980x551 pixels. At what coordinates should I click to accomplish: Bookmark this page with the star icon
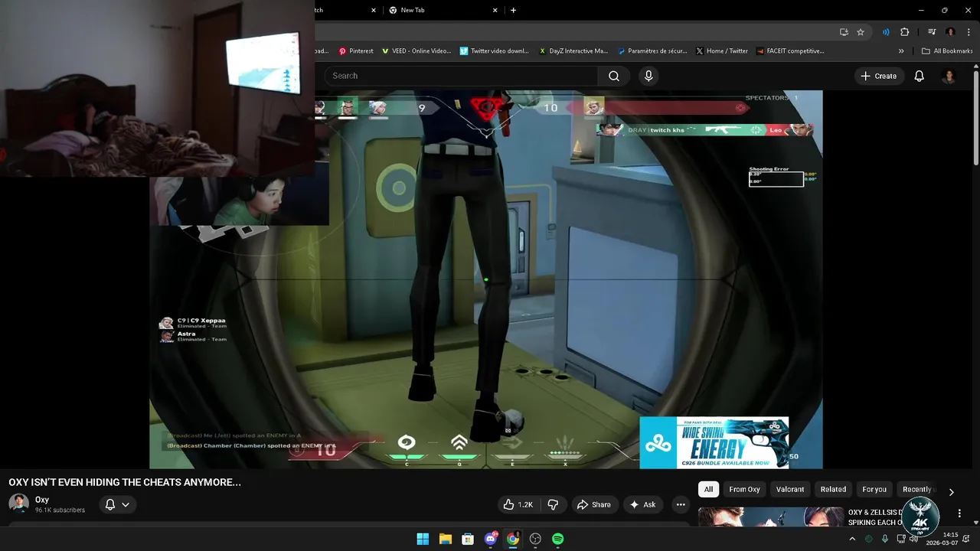click(861, 32)
